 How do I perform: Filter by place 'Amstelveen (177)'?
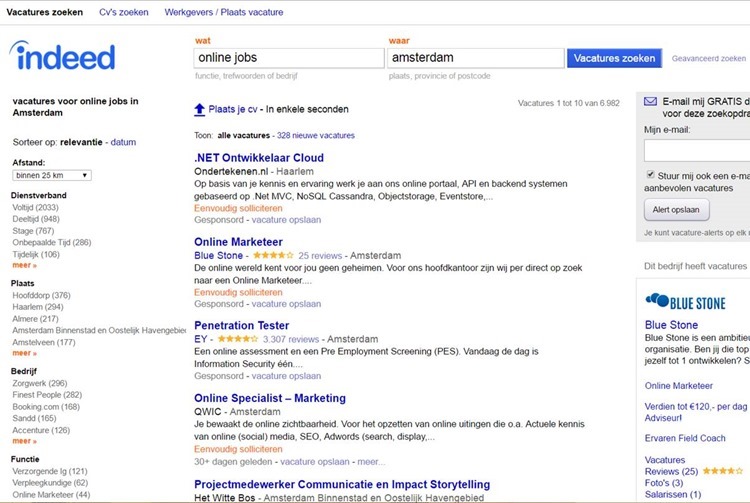[44, 342]
